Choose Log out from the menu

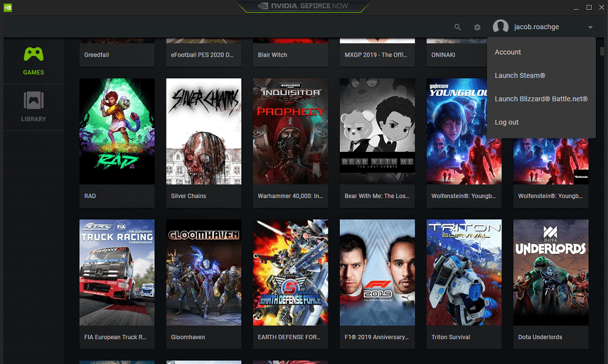tap(506, 122)
